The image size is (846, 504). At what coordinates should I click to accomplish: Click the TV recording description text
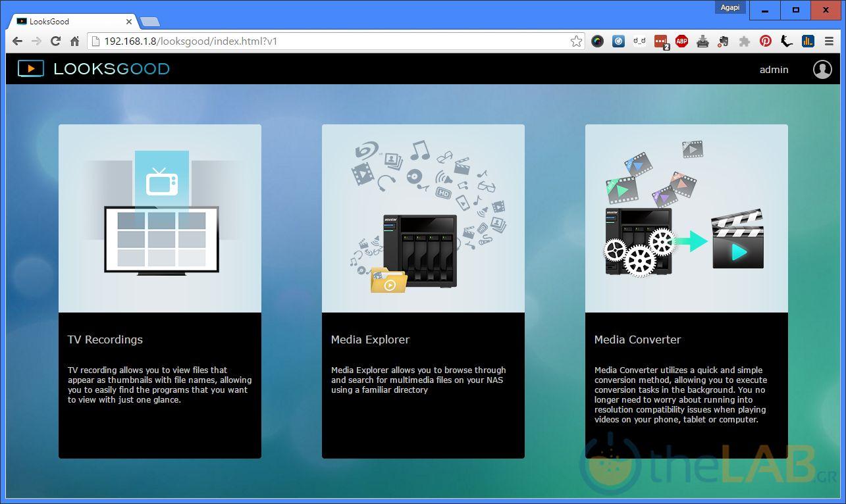coord(159,385)
